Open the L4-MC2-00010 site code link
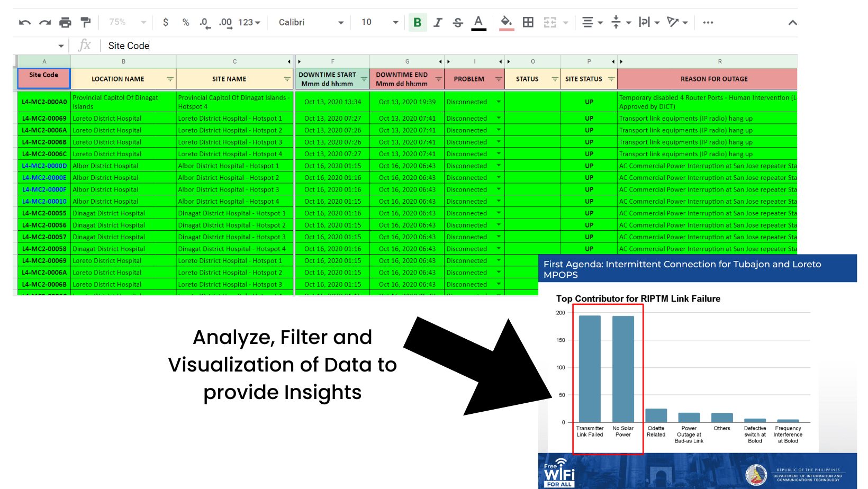 pos(44,201)
